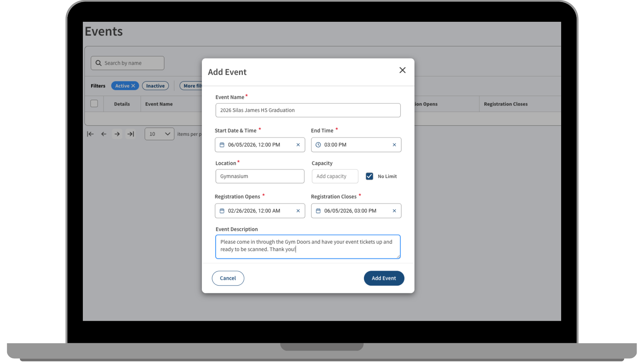Open the Start Date calendar picker icon
Screen dimensions: 644x362
[x=222, y=145]
